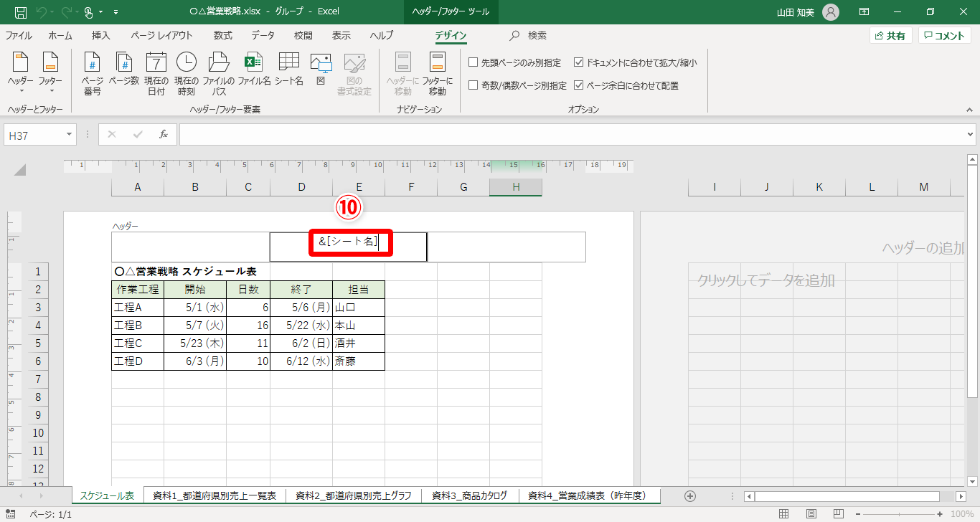
Task: Click the macro recording icon in the status bar
Action: pos(10,514)
